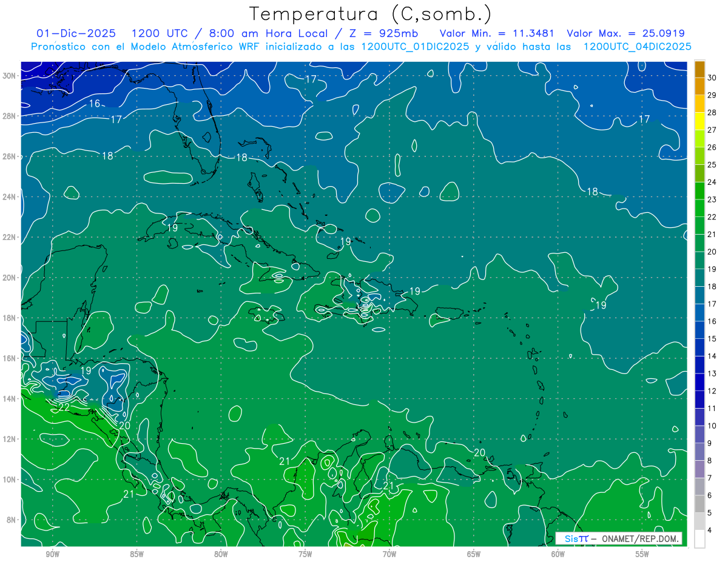This screenshot has width=728, height=562.
Task: Click the dark orange color band above 30
Action: tap(699, 69)
